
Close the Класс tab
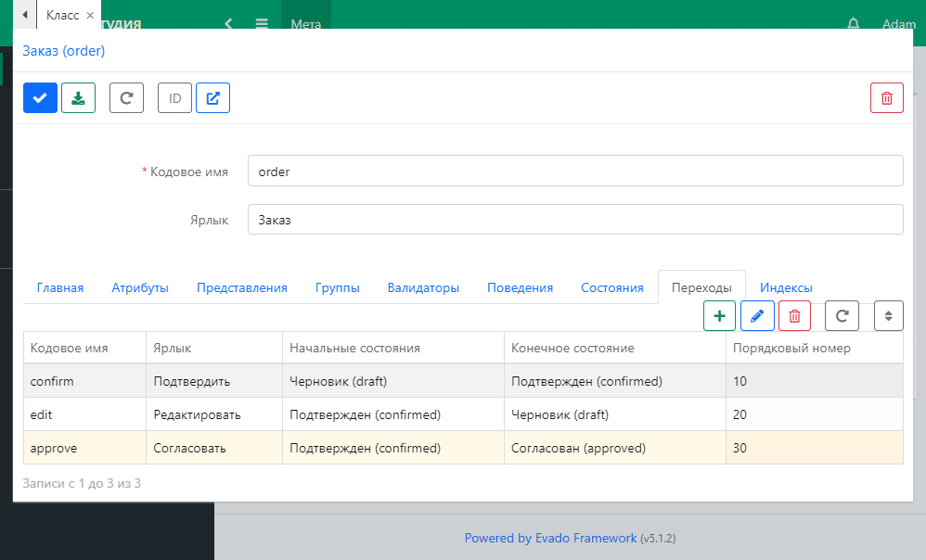pyautogui.click(x=90, y=16)
